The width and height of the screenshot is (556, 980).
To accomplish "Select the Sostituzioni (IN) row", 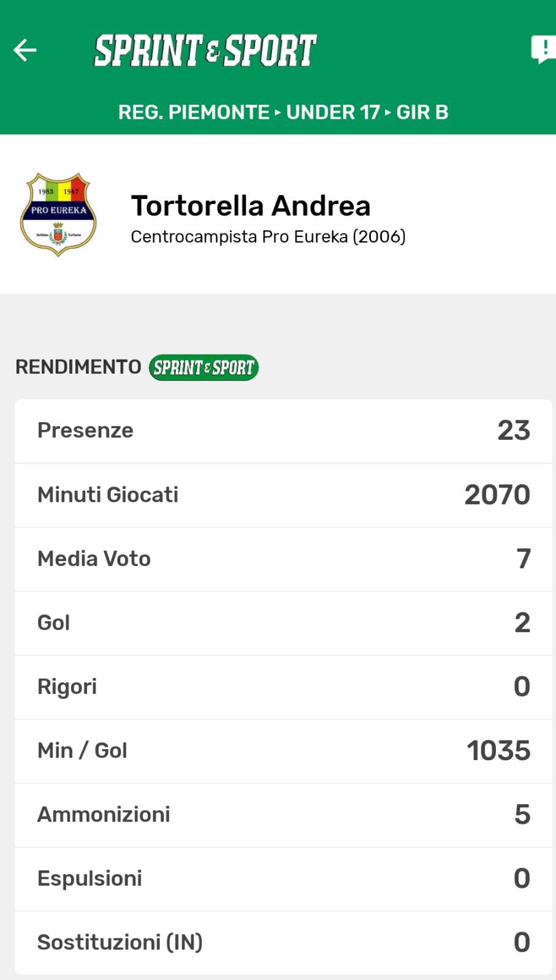I will pyautogui.click(x=283, y=942).
